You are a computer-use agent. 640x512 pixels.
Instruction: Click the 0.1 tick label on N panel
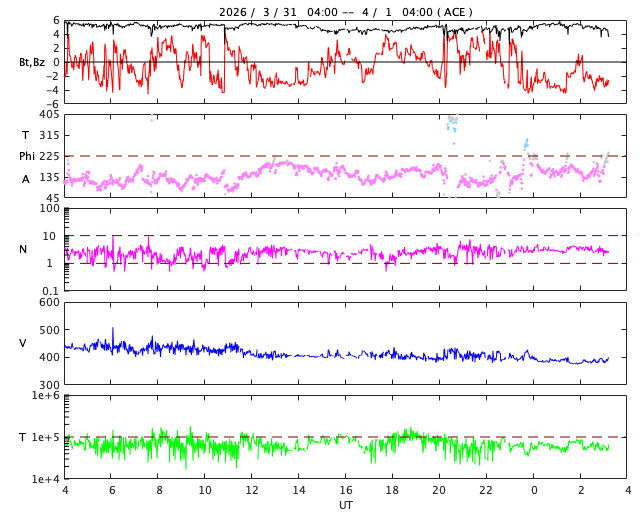tap(52, 291)
